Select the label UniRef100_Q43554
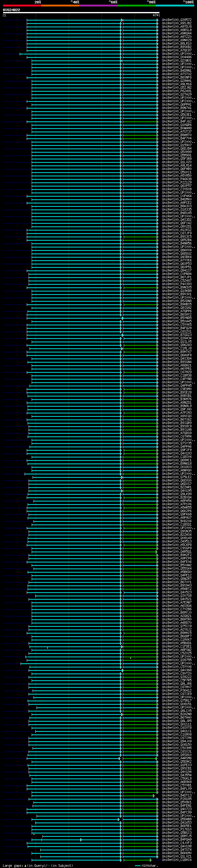 [177, 775]
